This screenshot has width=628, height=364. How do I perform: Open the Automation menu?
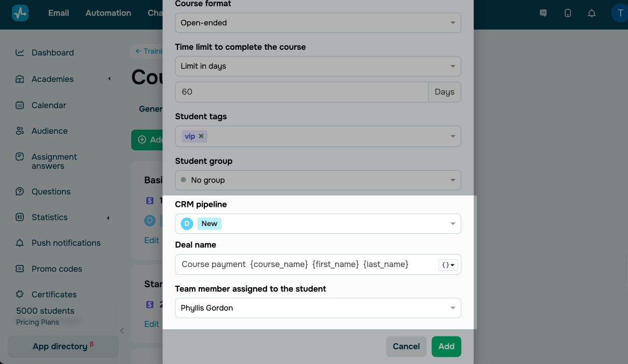pos(108,13)
